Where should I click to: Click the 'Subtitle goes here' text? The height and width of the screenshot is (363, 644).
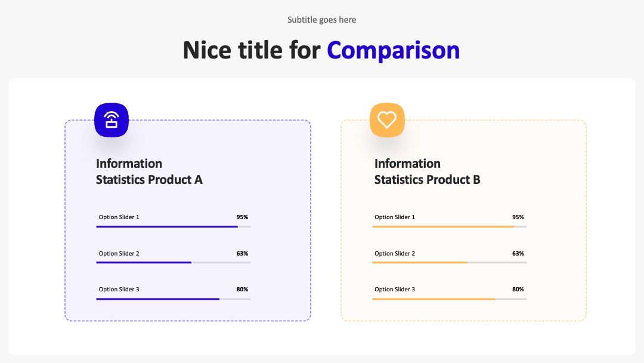coord(321,20)
